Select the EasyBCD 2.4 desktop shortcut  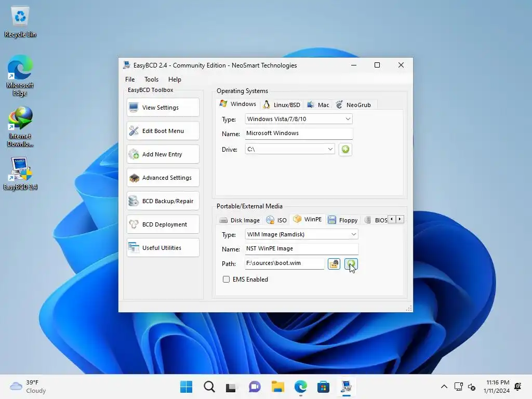20,174
